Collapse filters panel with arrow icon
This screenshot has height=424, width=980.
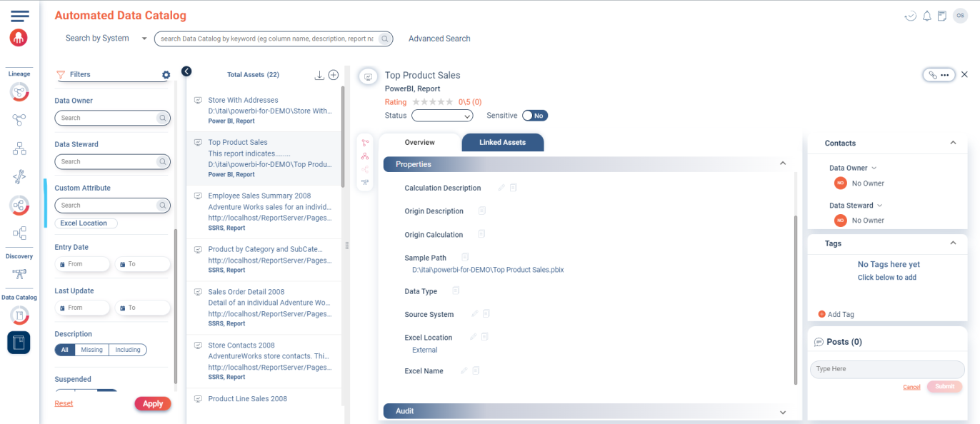(186, 71)
